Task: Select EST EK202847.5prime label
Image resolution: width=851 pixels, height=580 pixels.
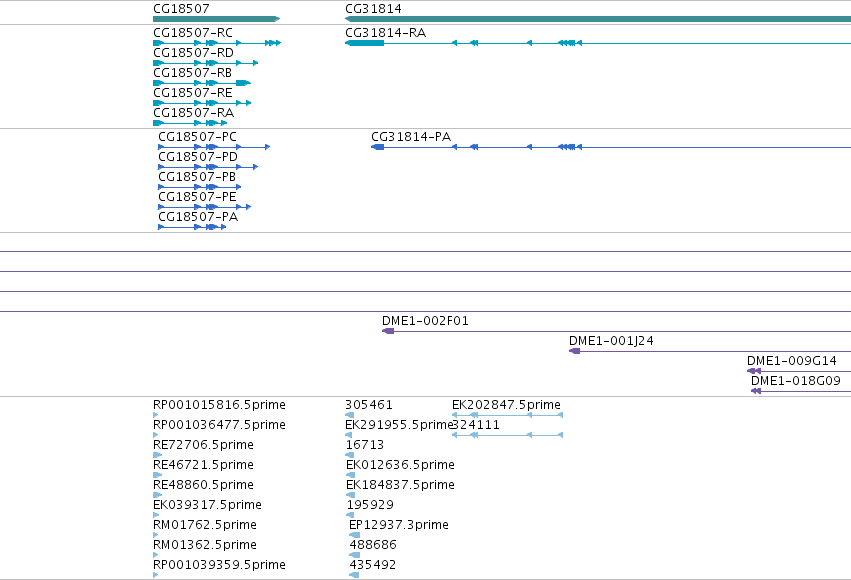Action: point(506,405)
